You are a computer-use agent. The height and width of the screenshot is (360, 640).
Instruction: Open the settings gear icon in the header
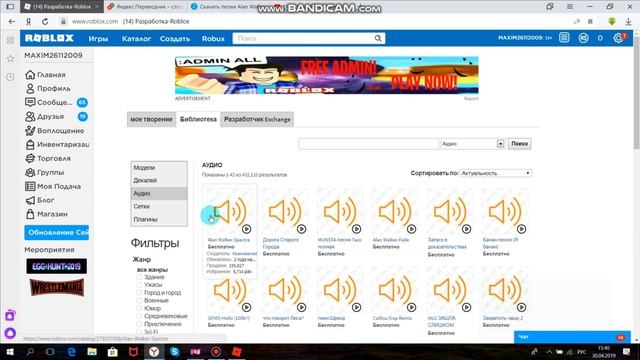(618, 38)
